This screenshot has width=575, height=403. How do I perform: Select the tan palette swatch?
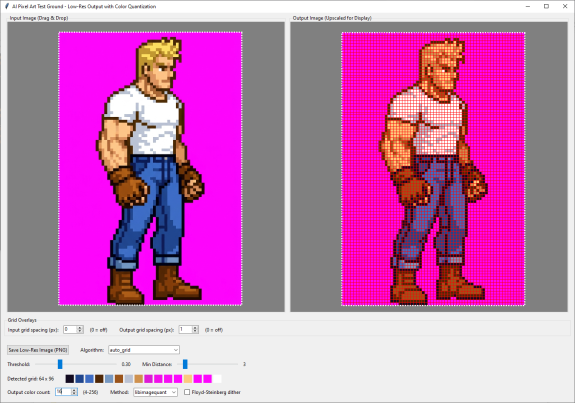click(139, 378)
